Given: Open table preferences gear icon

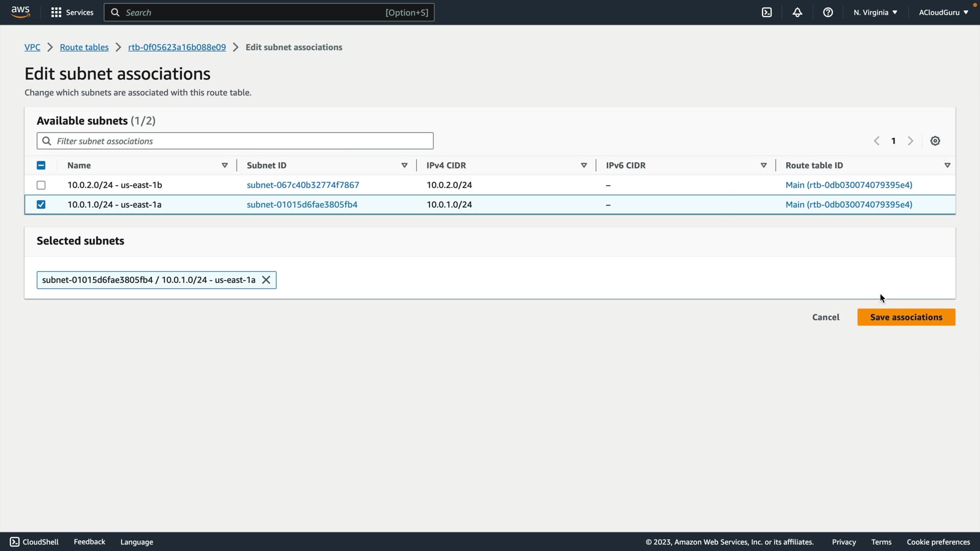Looking at the screenshot, I should click(x=935, y=141).
